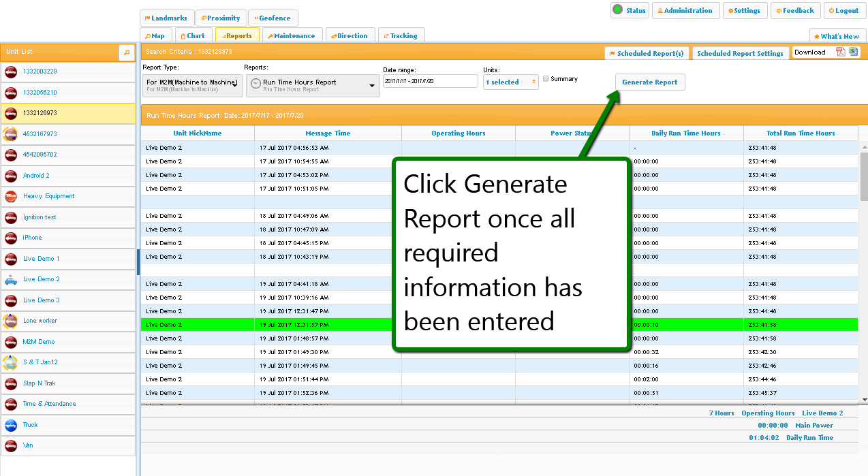Download report as Excel spreadsheet
Image resolution: width=868 pixels, height=476 pixels.
(x=853, y=52)
